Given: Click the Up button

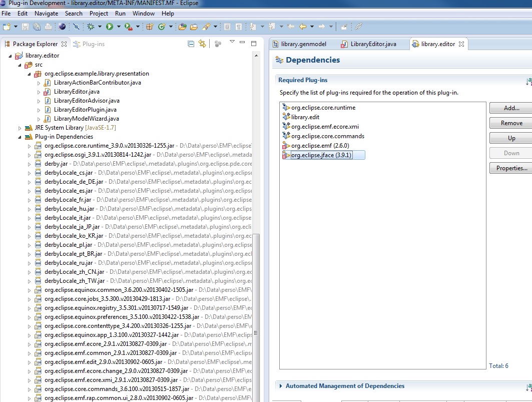Looking at the screenshot, I should click(511, 138).
